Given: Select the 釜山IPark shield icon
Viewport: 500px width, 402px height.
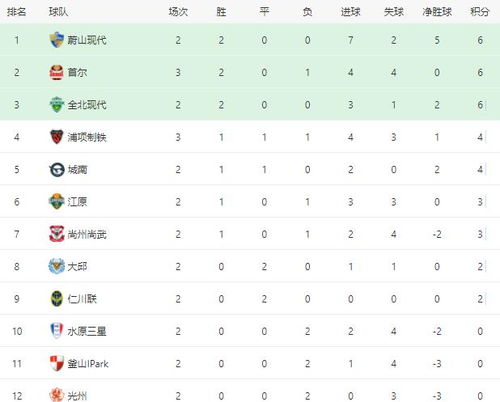Looking at the screenshot, I should click(x=57, y=363).
